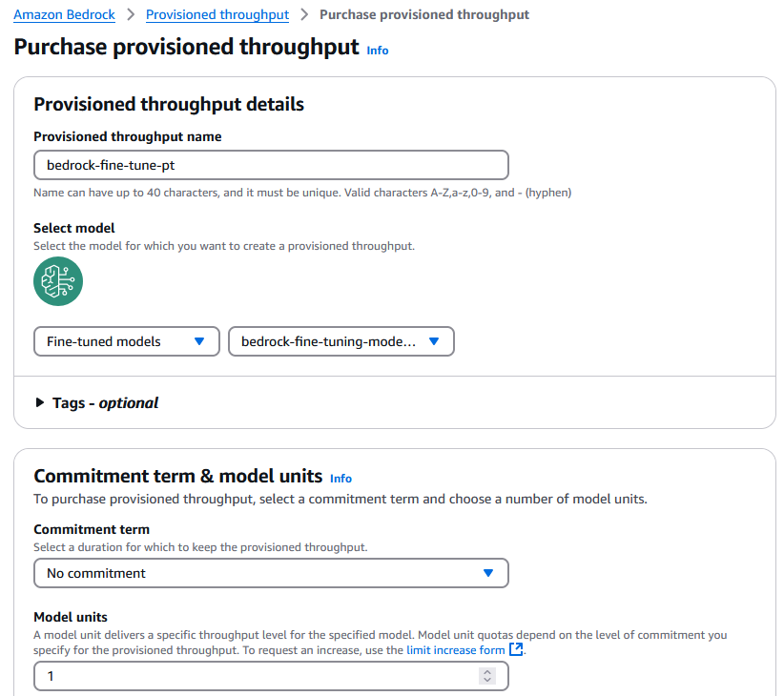This screenshot has width=784, height=696.
Task: Open the bedrock-fine-tuning-model dropdown
Action: click(x=340, y=341)
